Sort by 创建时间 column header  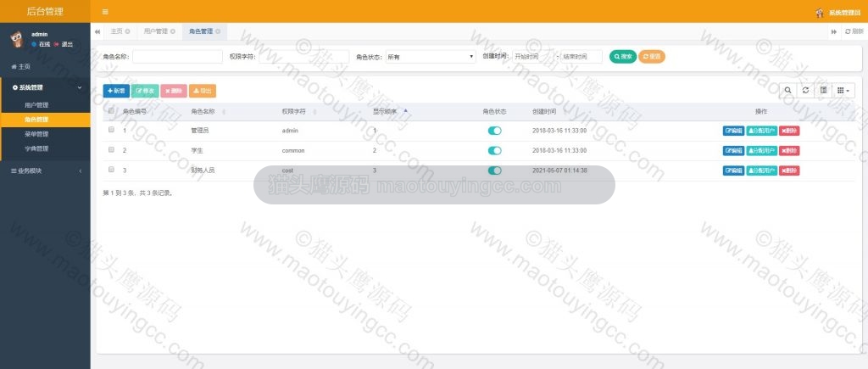pyautogui.click(x=545, y=111)
